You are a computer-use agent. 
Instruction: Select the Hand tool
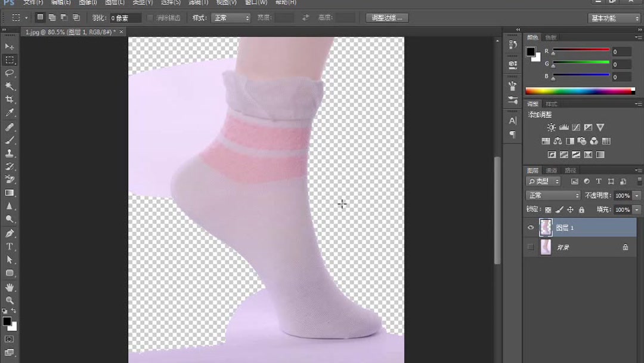pyautogui.click(x=10, y=287)
